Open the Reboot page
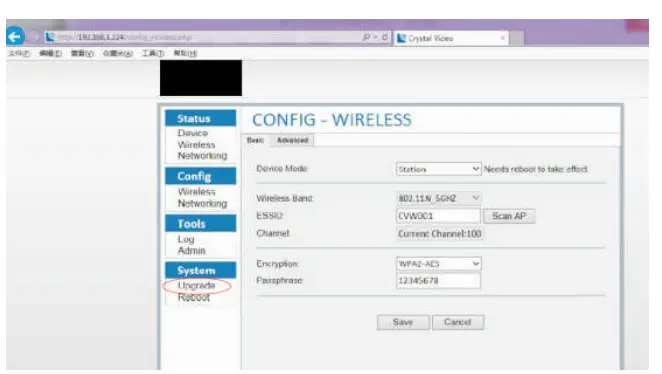This screenshot has height=374, width=662. pos(194,298)
